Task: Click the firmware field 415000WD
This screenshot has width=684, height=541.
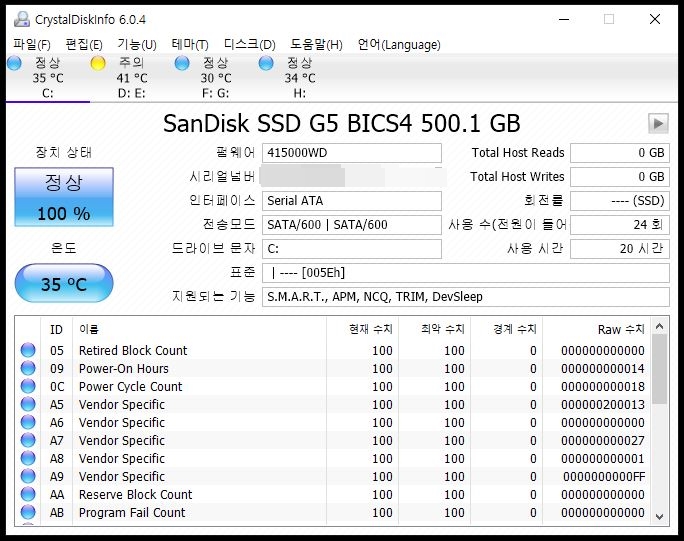Action: point(352,153)
